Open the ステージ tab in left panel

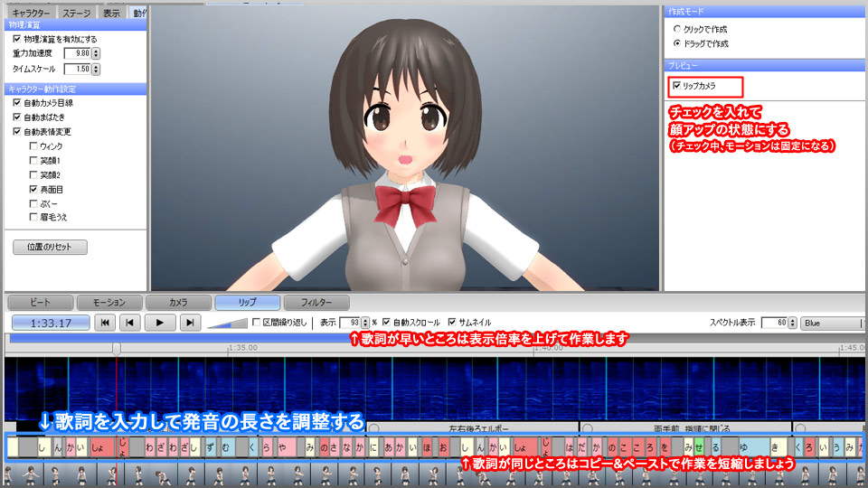click(75, 13)
